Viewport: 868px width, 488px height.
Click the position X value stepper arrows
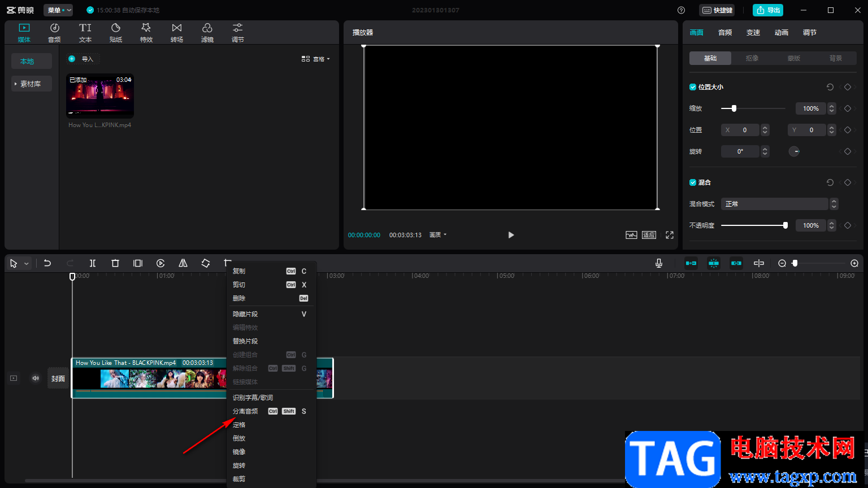pos(765,130)
